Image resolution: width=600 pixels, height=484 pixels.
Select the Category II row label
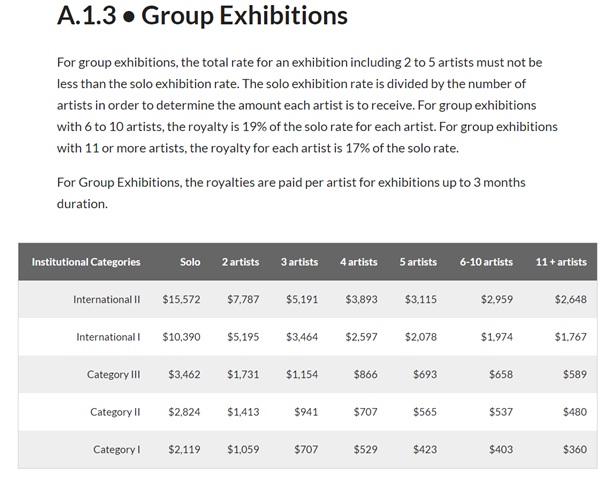115,412
